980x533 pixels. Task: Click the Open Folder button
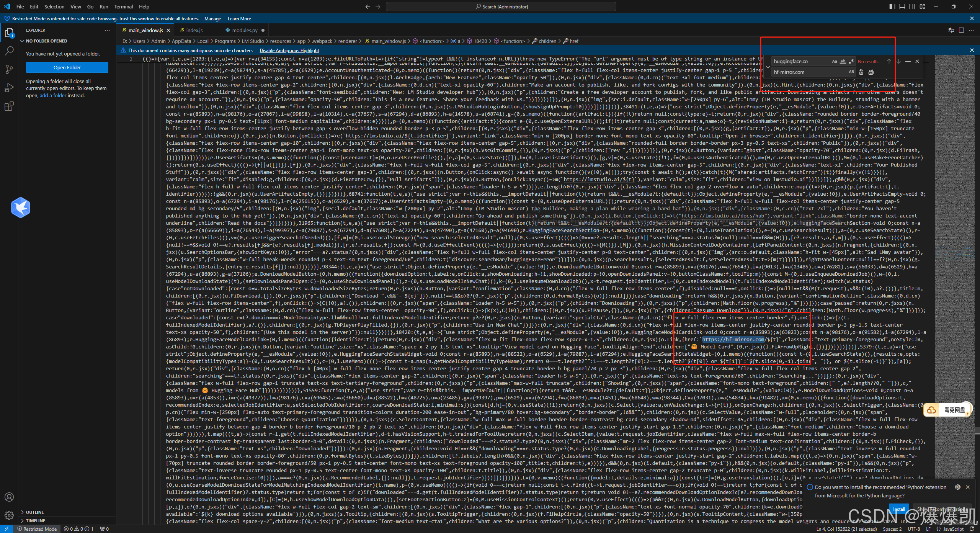(67, 67)
